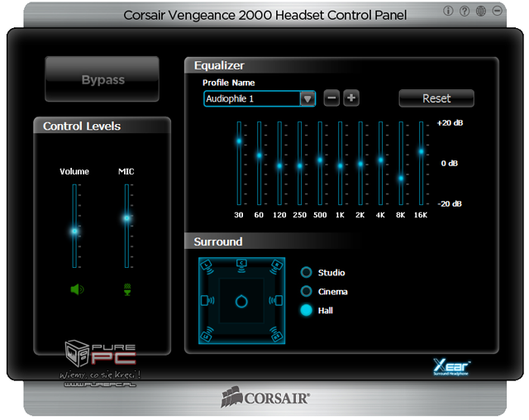Adjust the 500 Hz equalizer slider
Screen dimensions: 529x420
click(x=320, y=160)
